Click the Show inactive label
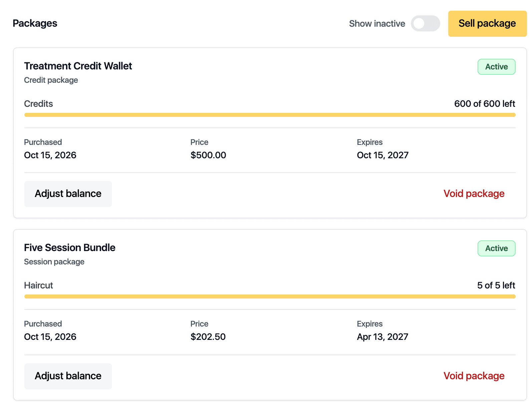The width and height of the screenshot is (532, 402). (377, 24)
